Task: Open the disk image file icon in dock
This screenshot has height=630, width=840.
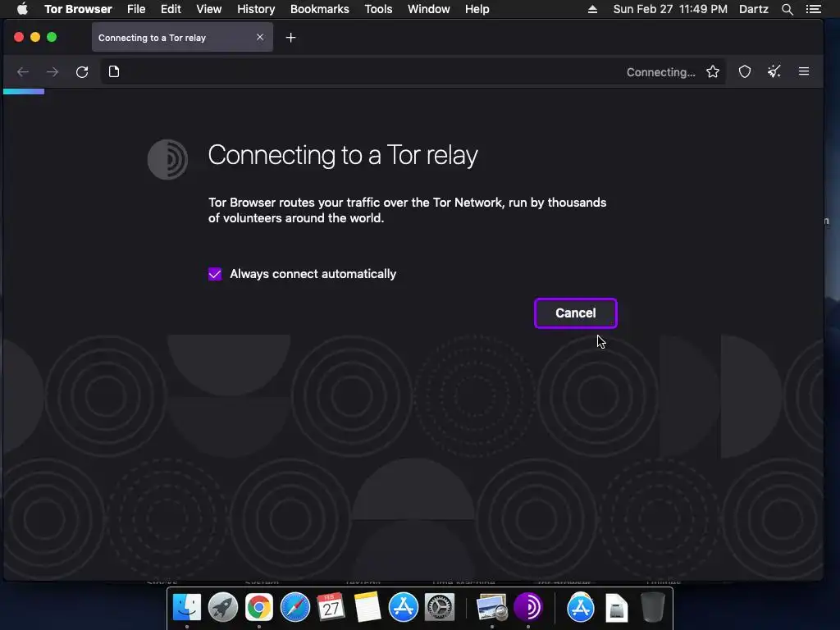Action: click(617, 608)
